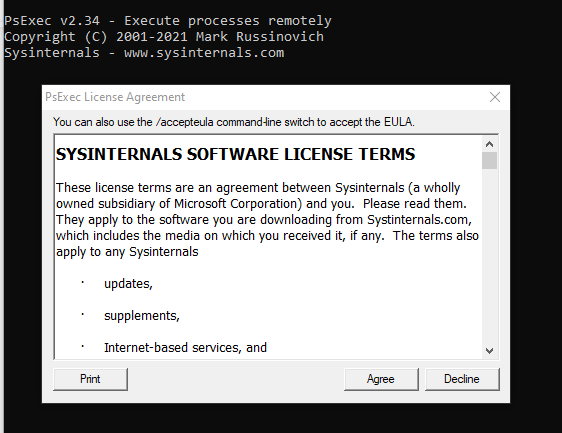Click the Agree button

pyautogui.click(x=381, y=379)
